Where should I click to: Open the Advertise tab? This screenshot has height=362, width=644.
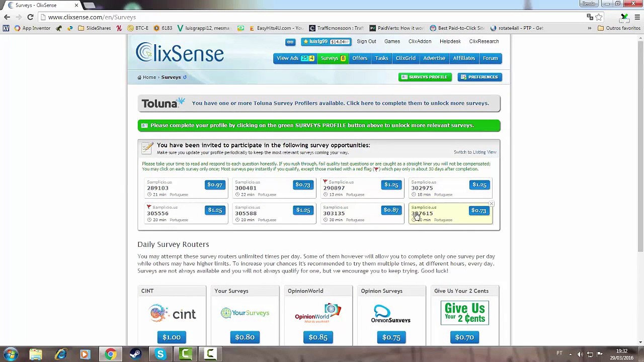click(434, 58)
